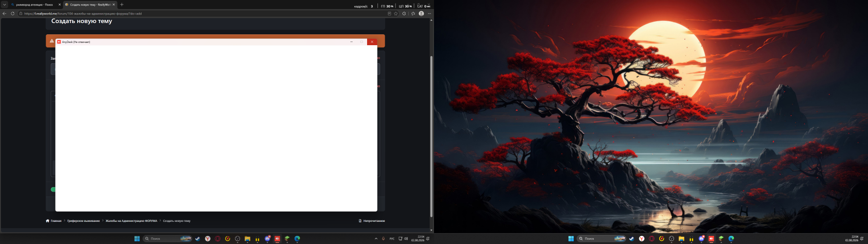
Task: Open Opera from taskbar below the browser
Action: [x=217, y=239]
